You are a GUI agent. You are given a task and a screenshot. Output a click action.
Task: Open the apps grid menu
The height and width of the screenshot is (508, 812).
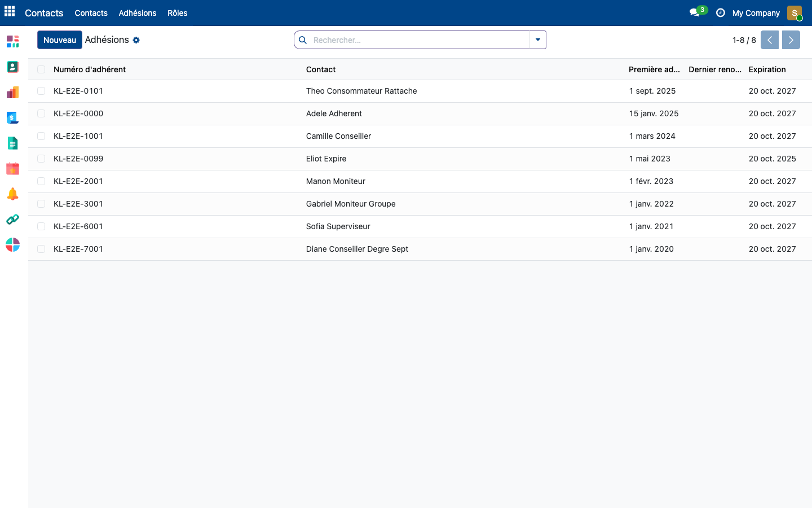click(x=10, y=11)
